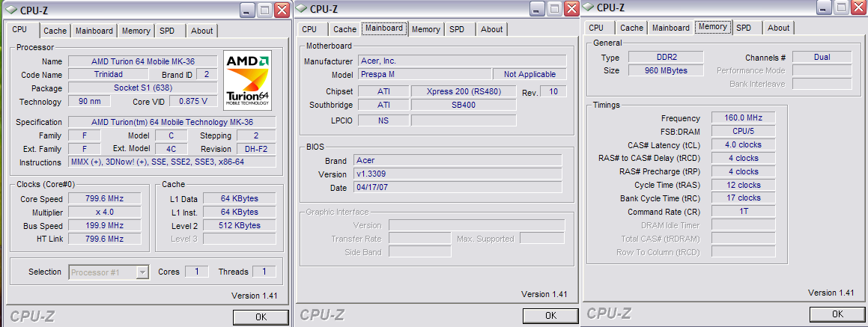Click the Channels # value 'Dual'

coord(822,57)
